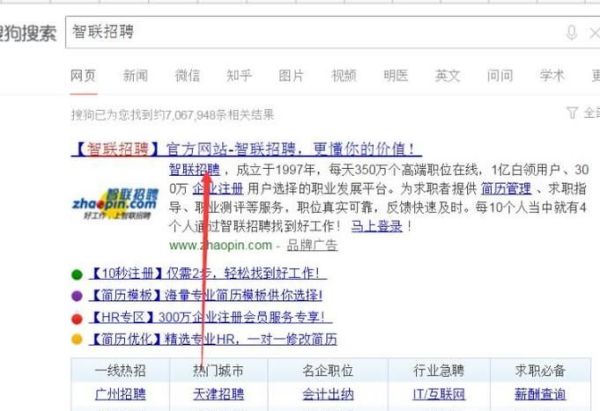Switch to the 视频 tab
The height and width of the screenshot is (411, 600).
(x=344, y=75)
